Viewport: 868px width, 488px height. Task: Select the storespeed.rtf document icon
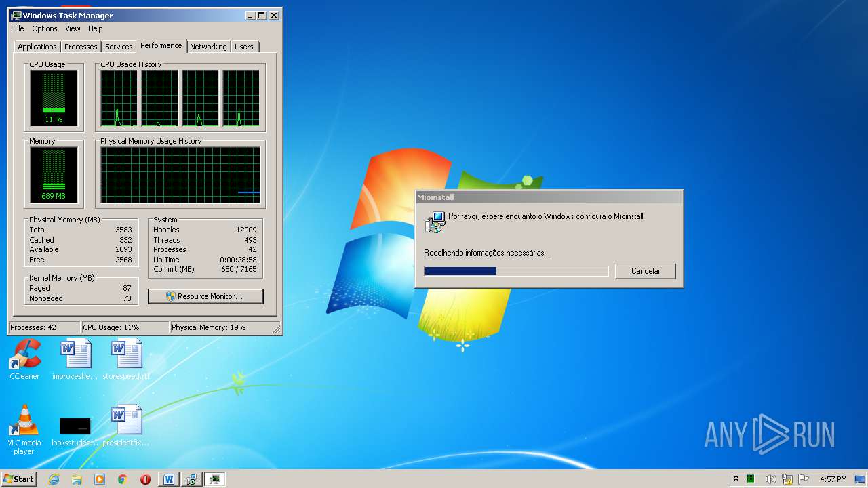[x=127, y=360]
